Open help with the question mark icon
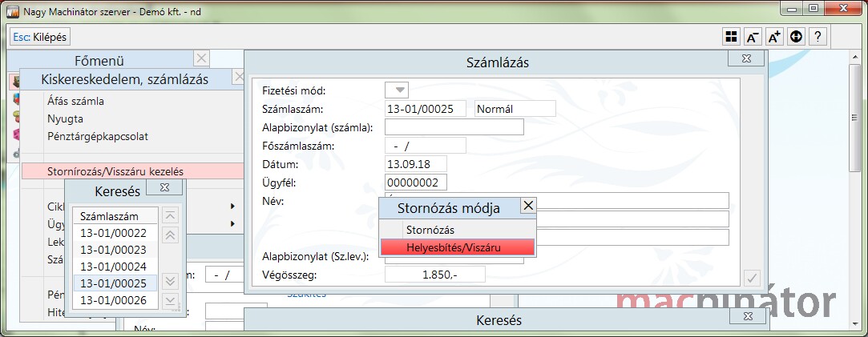868x337 pixels. 818,37
